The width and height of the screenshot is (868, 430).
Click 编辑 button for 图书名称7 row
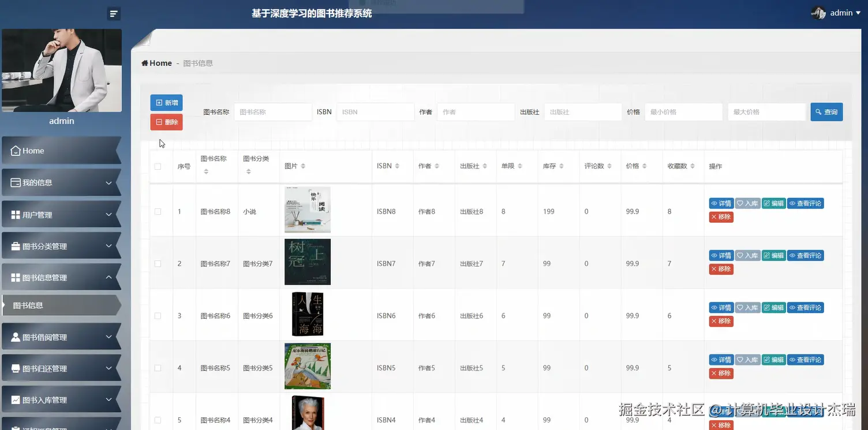[x=774, y=255]
